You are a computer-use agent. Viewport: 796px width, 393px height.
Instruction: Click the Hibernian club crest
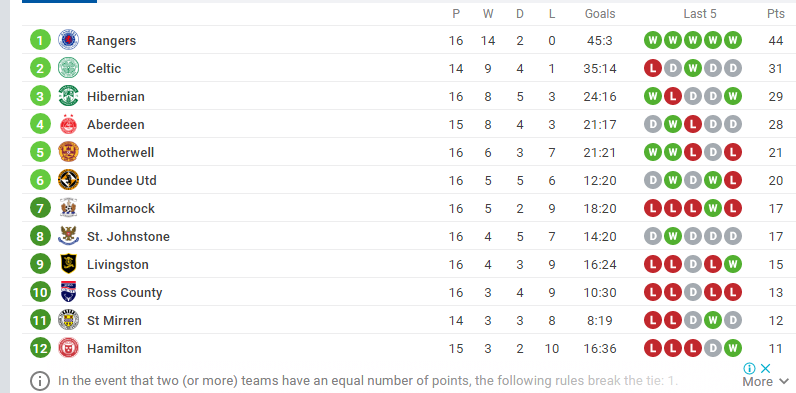point(69,95)
